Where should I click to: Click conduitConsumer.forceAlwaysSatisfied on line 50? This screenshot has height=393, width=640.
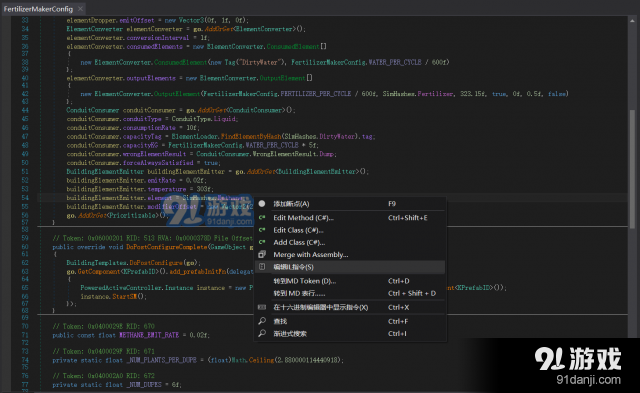click(130, 162)
